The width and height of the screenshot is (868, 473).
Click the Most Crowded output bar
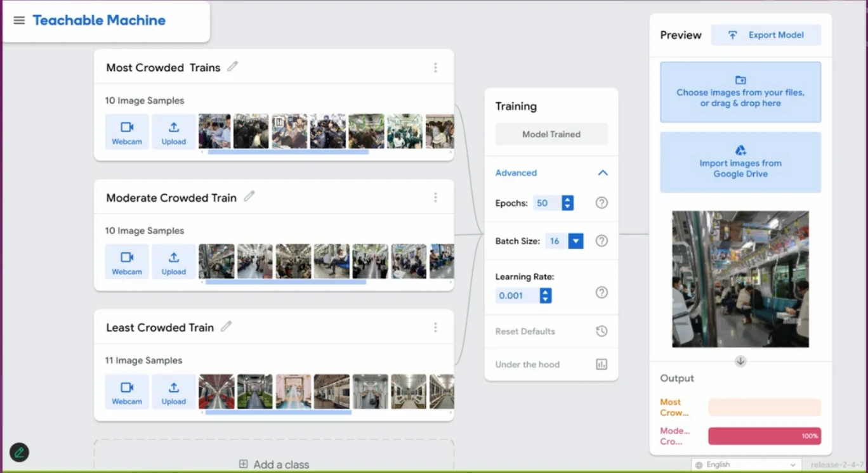765,407
